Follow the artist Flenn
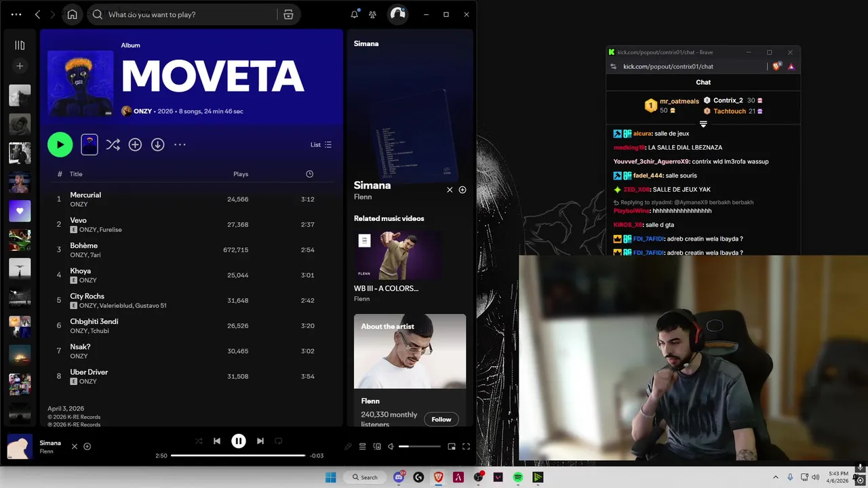This screenshot has width=868, height=488. click(441, 420)
